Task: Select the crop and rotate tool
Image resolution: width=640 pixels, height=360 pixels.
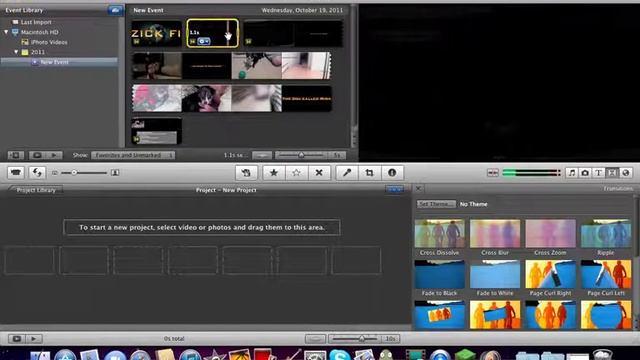Action: tap(369, 173)
